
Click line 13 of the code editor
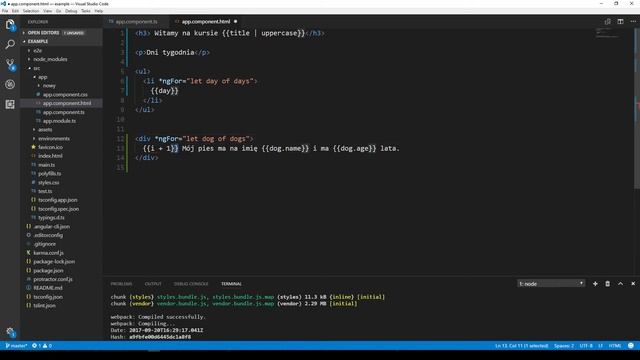click(271, 149)
